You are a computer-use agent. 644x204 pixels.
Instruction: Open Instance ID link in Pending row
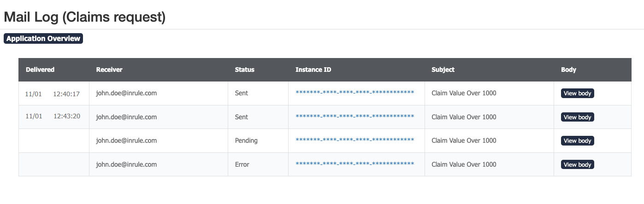tap(354, 140)
